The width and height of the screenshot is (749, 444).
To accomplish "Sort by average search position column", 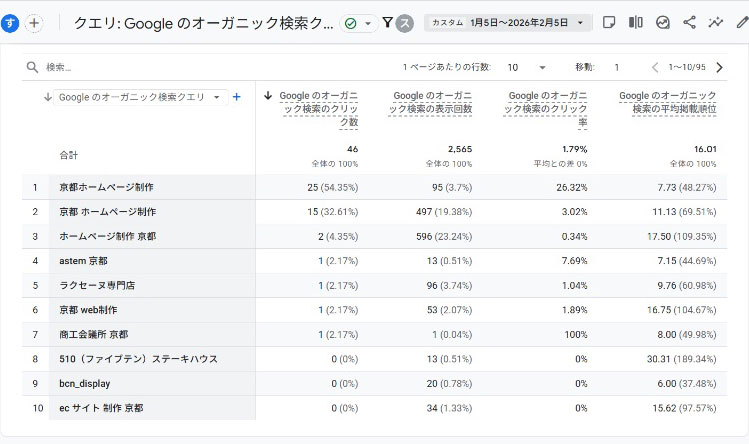I will pos(667,102).
